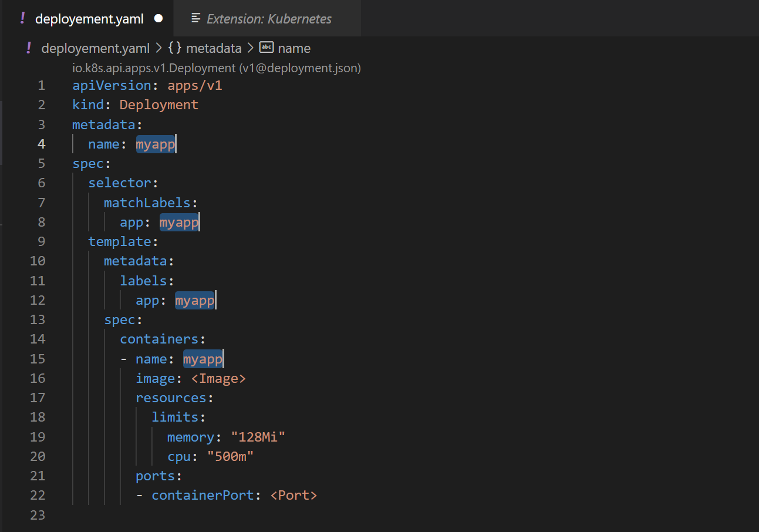Click the limits key

[175, 417]
